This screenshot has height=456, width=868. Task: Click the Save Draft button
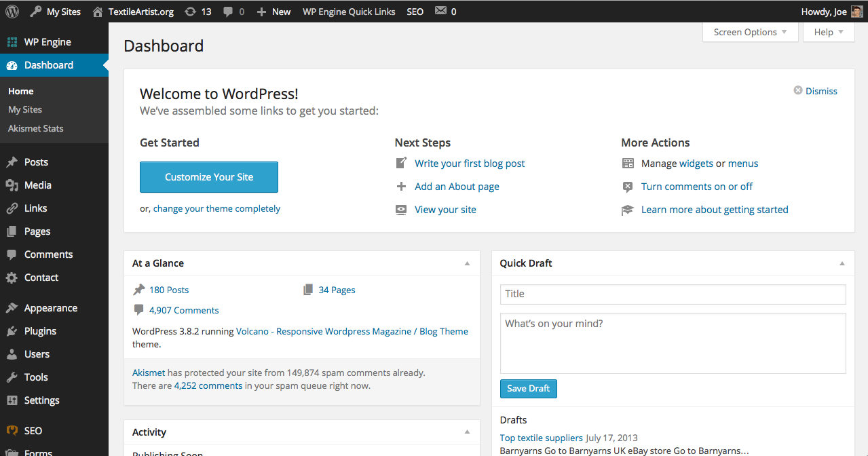tap(529, 389)
